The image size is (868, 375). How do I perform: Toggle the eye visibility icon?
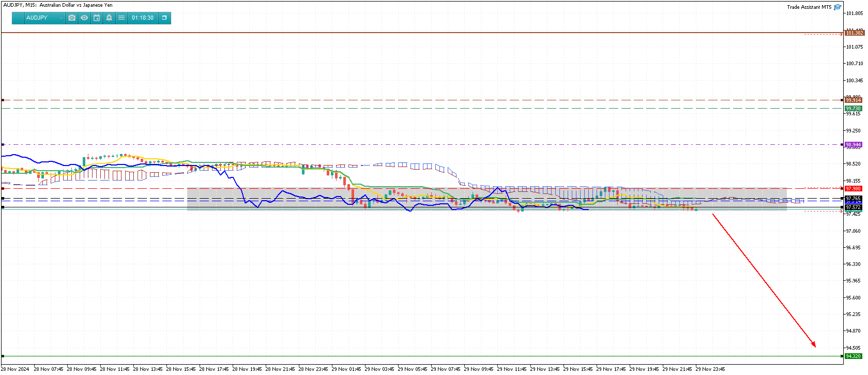tap(84, 18)
